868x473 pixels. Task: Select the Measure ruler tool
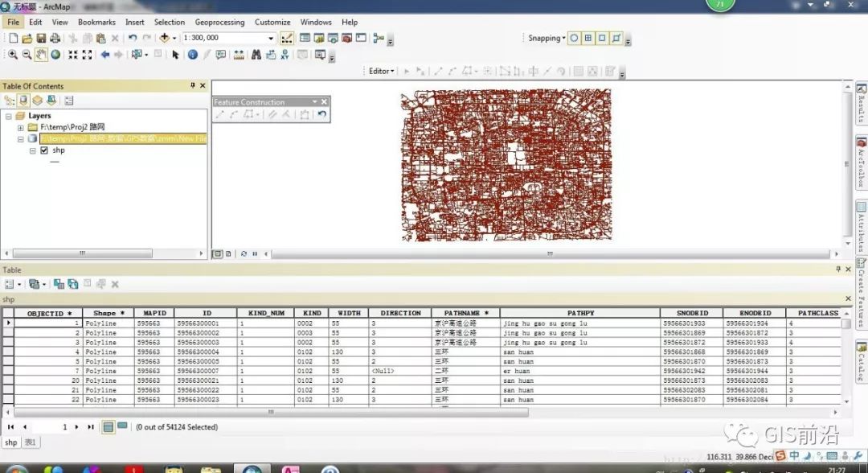click(239, 55)
